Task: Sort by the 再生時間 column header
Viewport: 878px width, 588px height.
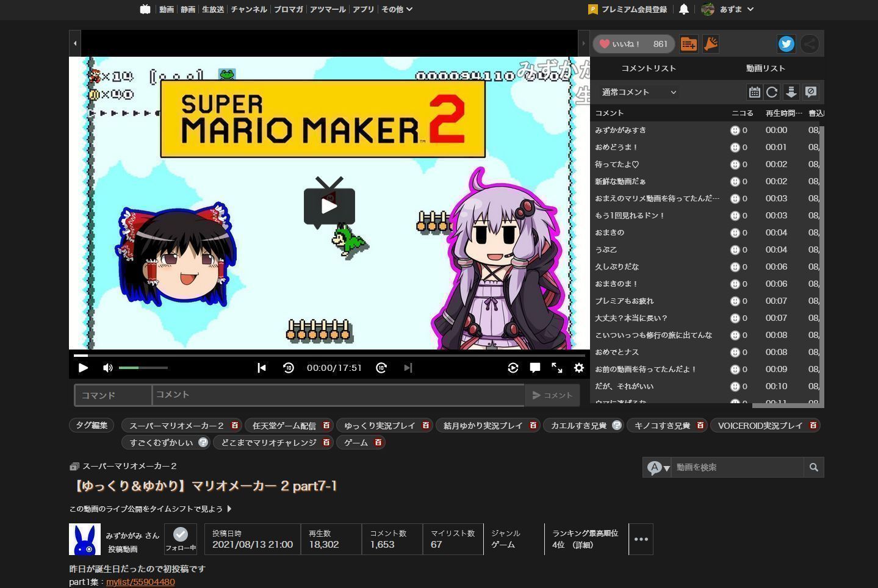Action: tap(784, 113)
